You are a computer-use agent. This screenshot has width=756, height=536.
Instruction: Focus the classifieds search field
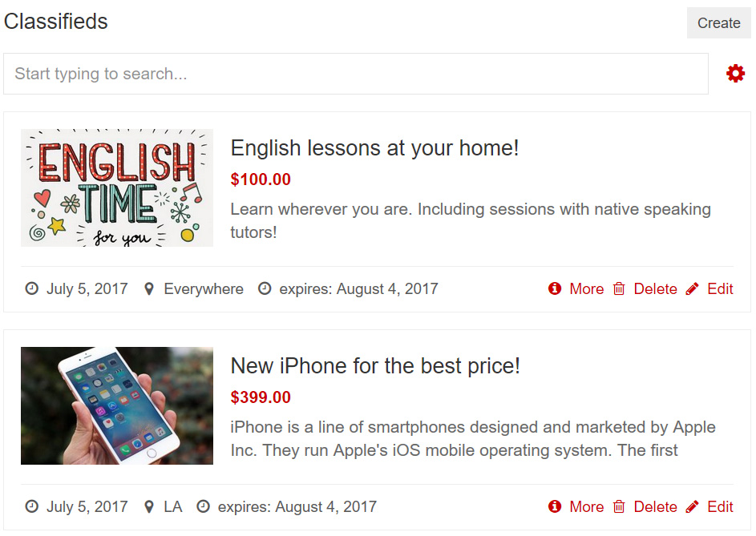356,74
